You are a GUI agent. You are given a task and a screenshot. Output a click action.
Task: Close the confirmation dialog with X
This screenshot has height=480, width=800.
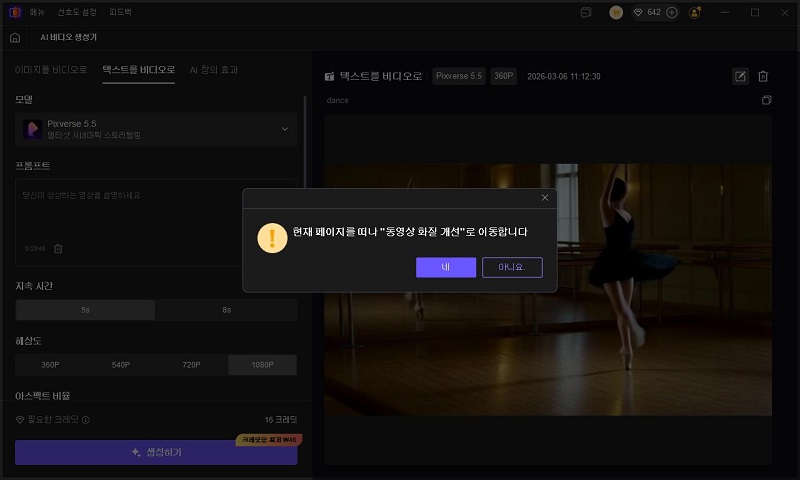[544, 197]
